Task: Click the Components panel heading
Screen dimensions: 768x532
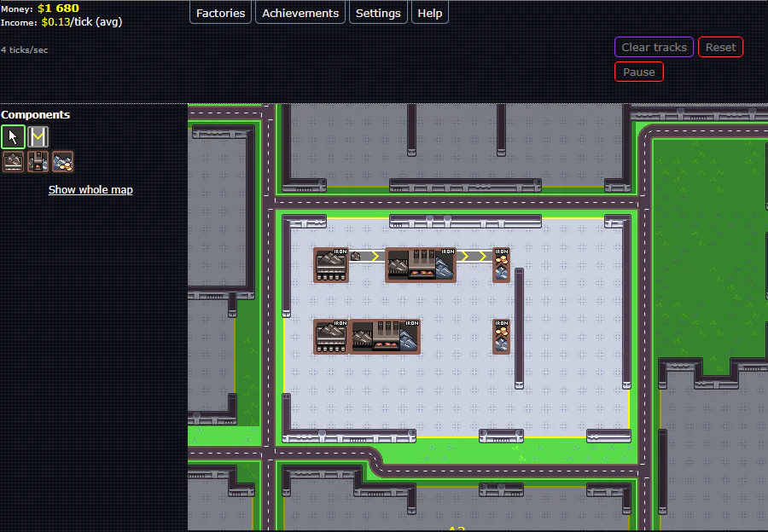Action: click(x=35, y=114)
